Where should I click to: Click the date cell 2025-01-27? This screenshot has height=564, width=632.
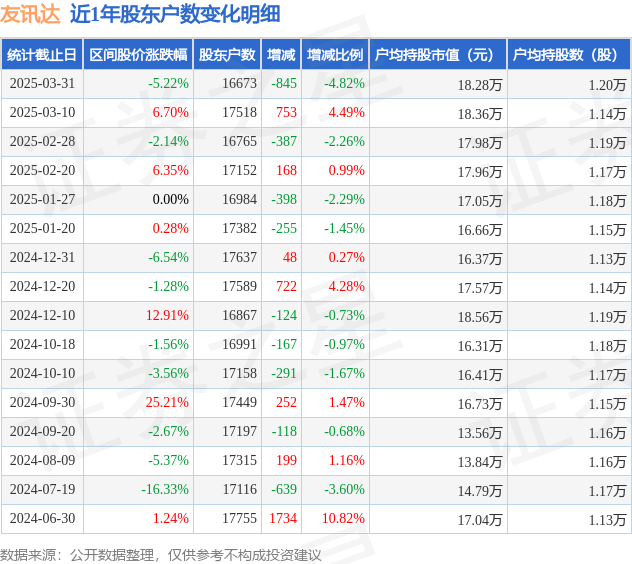tap(42, 200)
